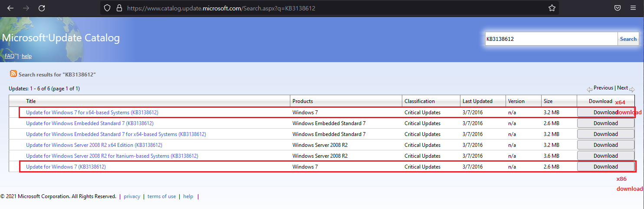Sort by the Size column header

click(548, 101)
